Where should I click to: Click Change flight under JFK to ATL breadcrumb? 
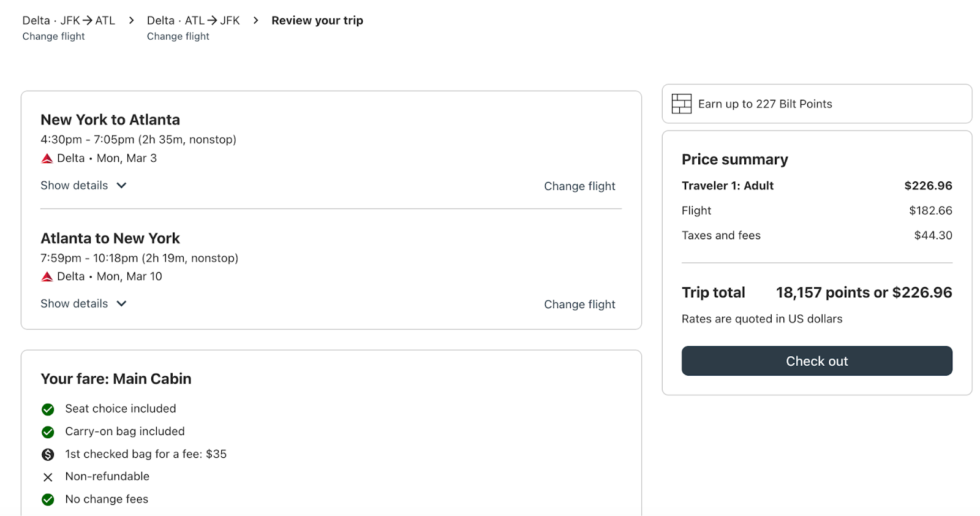point(54,37)
